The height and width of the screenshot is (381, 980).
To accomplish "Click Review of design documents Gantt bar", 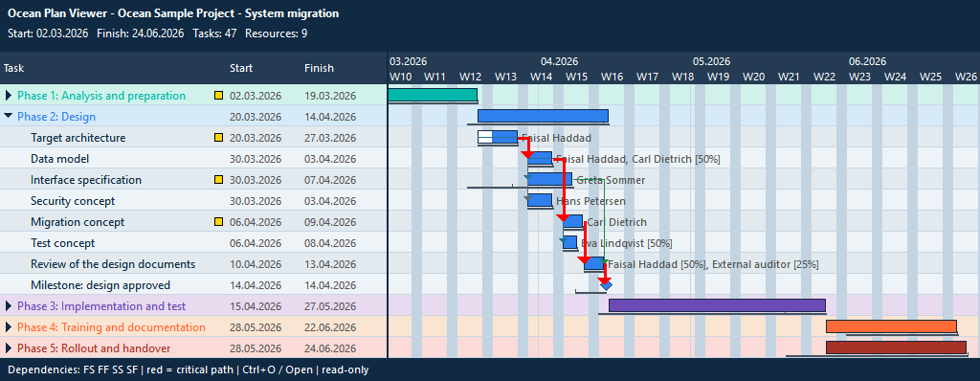I will pyautogui.click(x=593, y=264).
